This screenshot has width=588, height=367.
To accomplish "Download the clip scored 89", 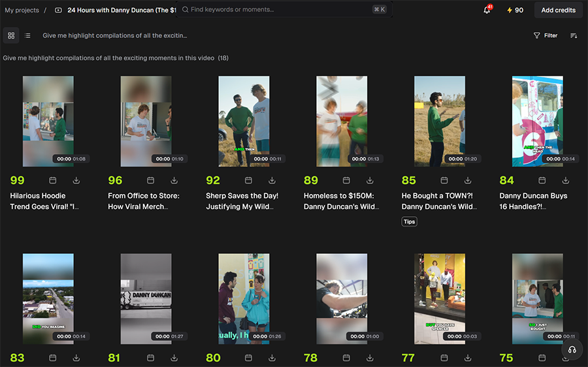I will [370, 180].
